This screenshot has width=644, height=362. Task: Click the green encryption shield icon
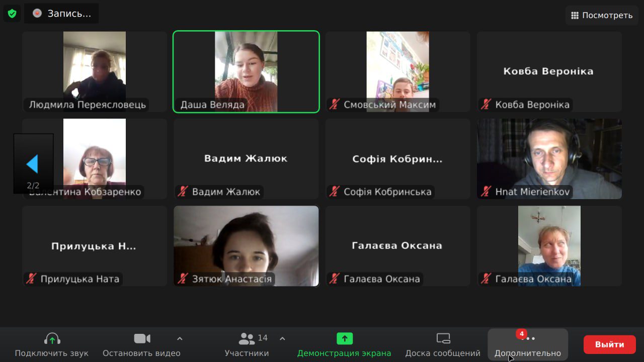(12, 14)
